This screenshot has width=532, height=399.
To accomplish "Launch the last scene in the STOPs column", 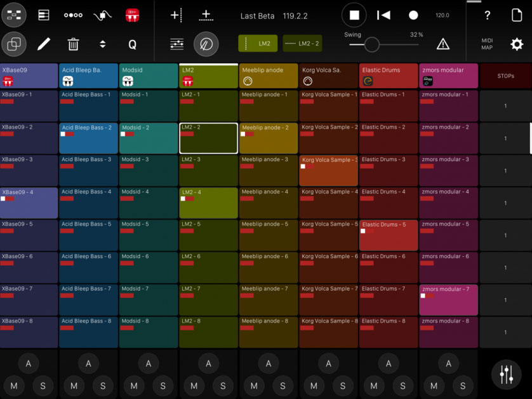I will tap(505, 332).
